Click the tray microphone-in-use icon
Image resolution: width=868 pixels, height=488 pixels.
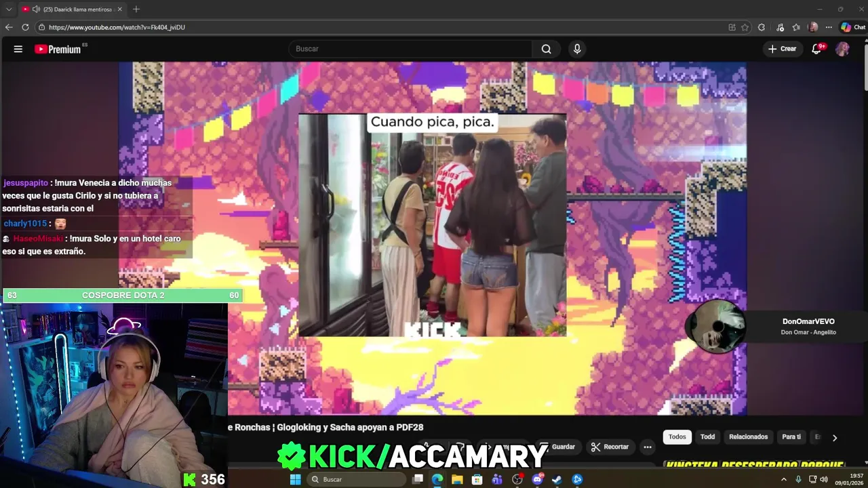tap(798, 479)
